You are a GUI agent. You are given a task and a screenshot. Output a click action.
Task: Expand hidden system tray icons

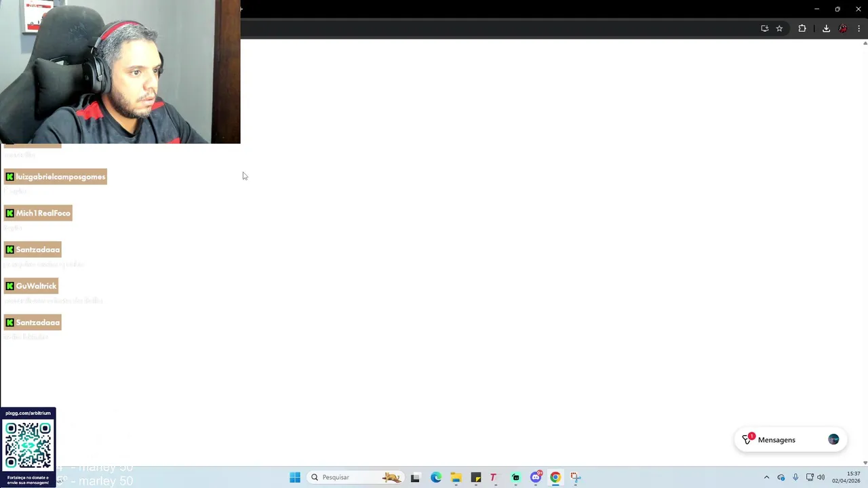(767, 477)
